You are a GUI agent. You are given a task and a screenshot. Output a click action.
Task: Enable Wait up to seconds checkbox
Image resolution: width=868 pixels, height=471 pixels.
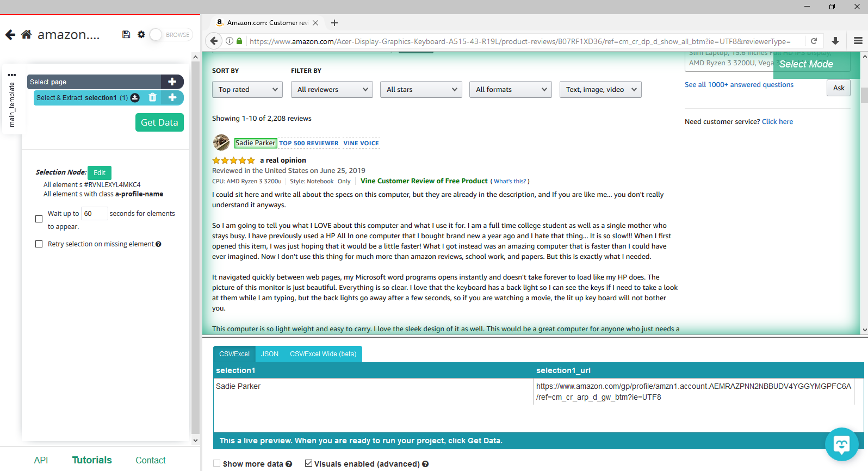click(x=39, y=219)
